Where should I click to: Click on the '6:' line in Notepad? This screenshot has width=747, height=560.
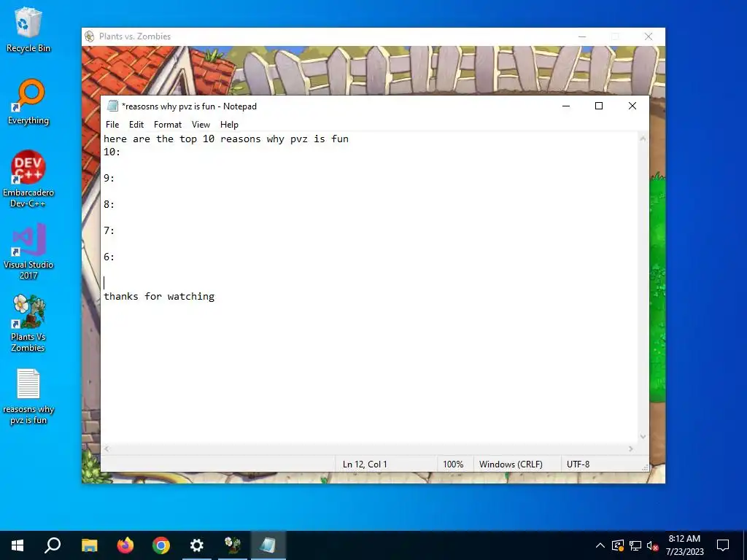(x=109, y=257)
